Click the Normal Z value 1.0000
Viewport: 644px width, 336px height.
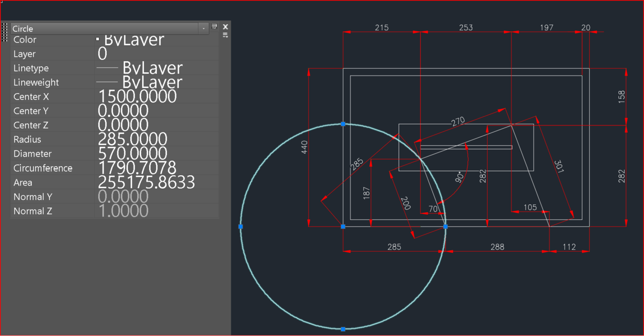[123, 211]
